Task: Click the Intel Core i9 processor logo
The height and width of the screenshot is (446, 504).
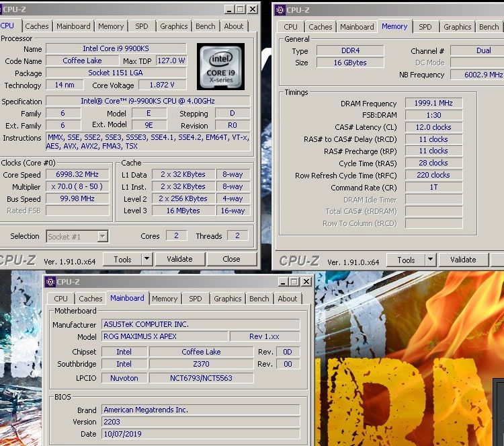Action: (220, 67)
